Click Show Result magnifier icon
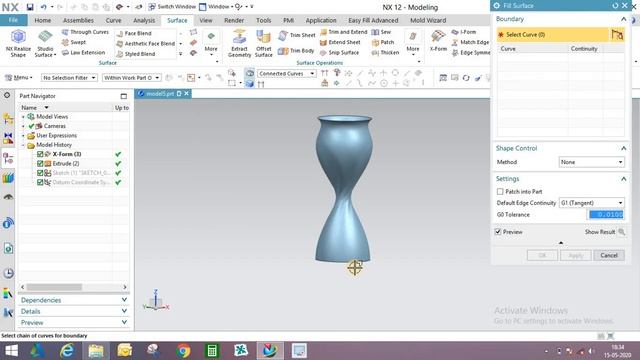 click(621, 232)
